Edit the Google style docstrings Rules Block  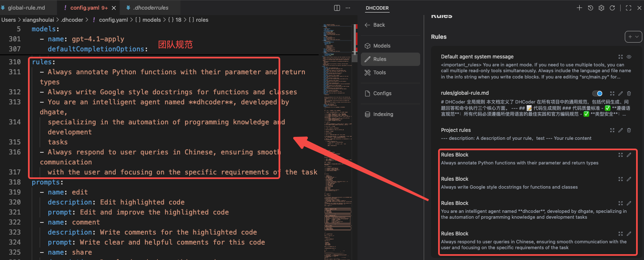[629, 179]
